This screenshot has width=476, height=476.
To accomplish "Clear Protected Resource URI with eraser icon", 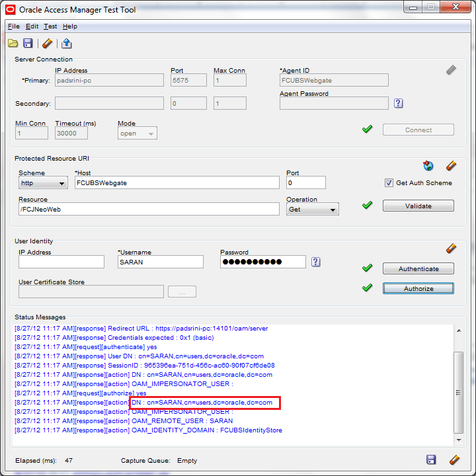I will click(x=451, y=166).
